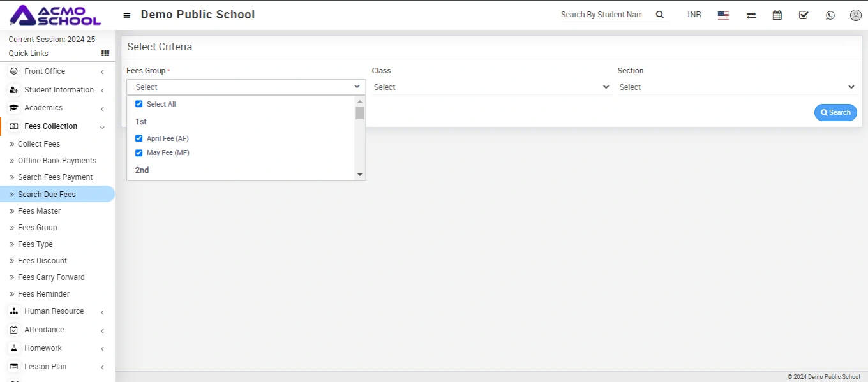The width and height of the screenshot is (868, 382).
Task: Click the WhatsApp icon in header
Action: click(x=830, y=15)
